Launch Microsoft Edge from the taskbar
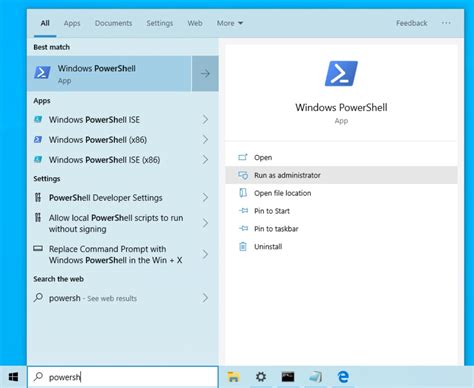The width and height of the screenshot is (474, 388). pyautogui.click(x=343, y=377)
